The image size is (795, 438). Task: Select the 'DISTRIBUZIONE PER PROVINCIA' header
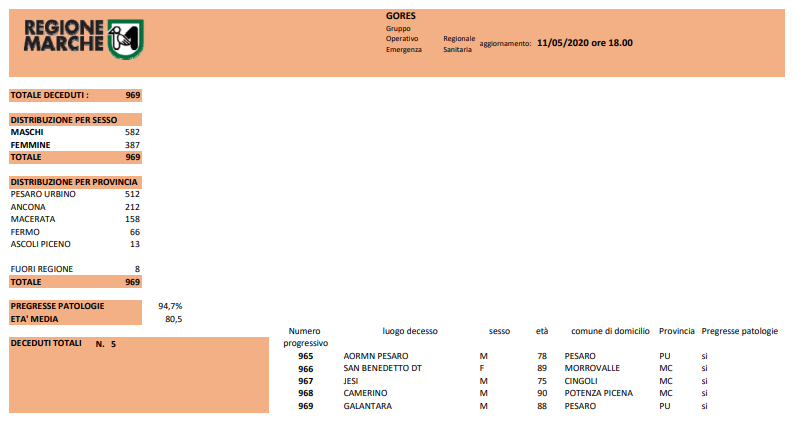tap(74, 182)
